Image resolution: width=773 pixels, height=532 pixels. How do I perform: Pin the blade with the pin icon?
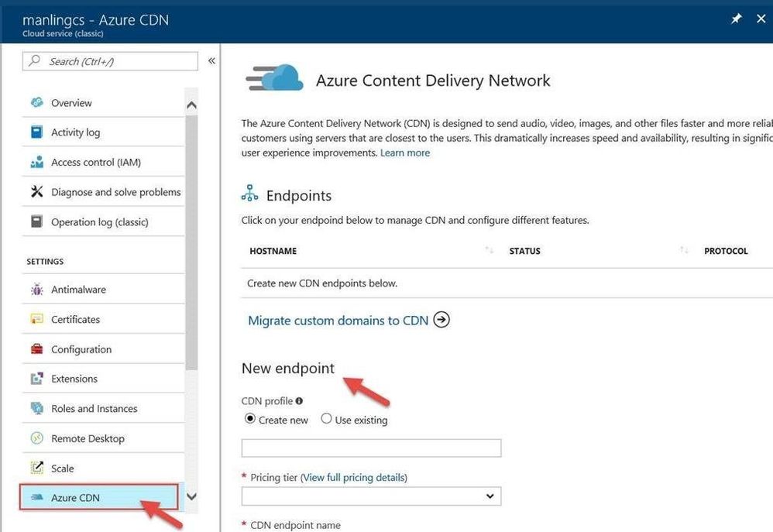pyautogui.click(x=736, y=19)
